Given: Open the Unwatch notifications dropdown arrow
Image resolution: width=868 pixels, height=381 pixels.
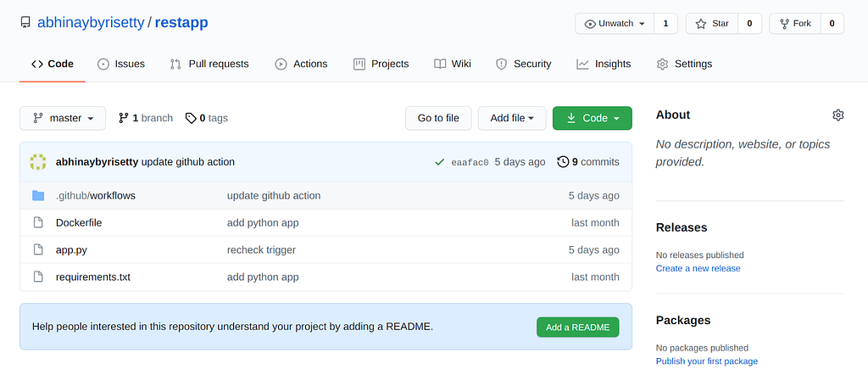Looking at the screenshot, I should click(x=643, y=24).
